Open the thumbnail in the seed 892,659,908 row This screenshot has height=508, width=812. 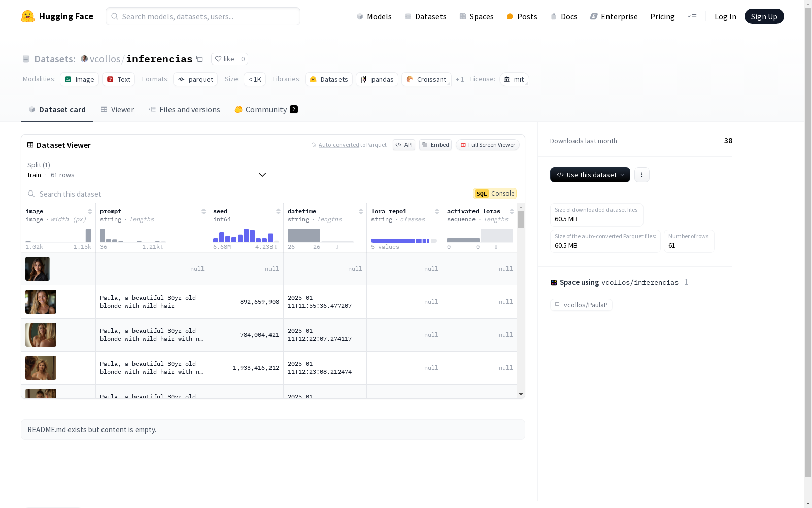click(x=41, y=302)
